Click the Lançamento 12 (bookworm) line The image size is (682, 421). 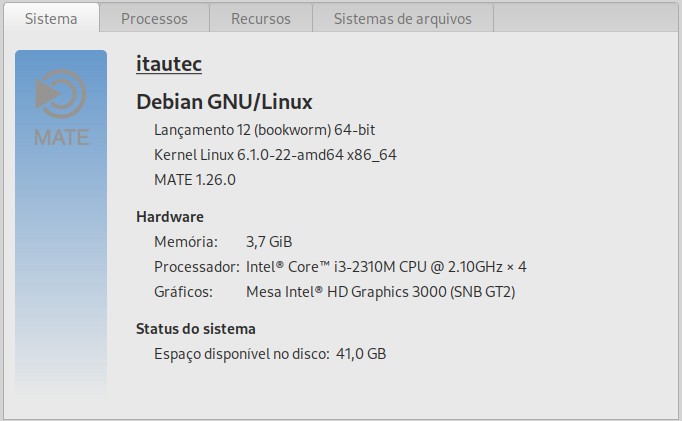(264, 130)
